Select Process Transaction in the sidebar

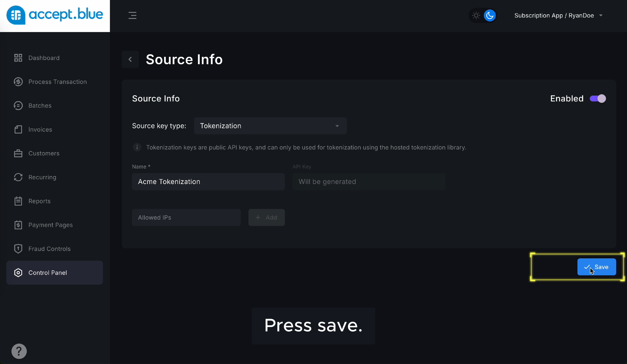pyautogui.click(x=57, y=82)
